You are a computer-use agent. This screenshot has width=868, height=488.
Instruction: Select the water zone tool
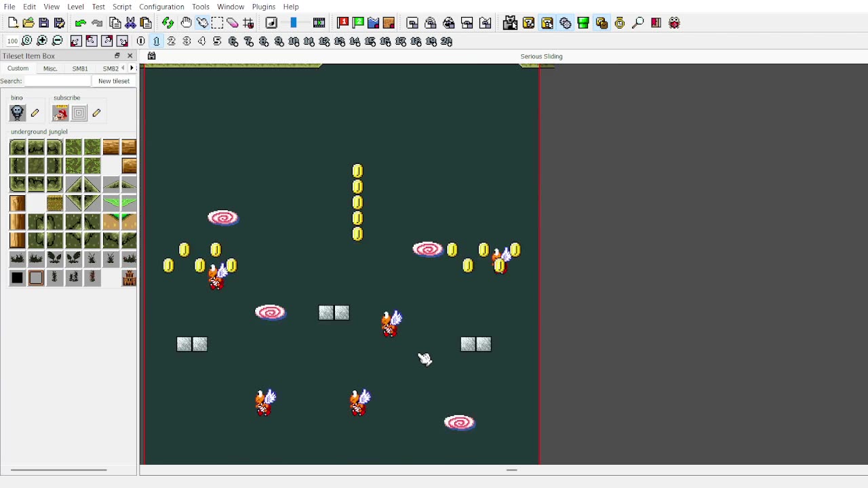click(x=373, y=23)
